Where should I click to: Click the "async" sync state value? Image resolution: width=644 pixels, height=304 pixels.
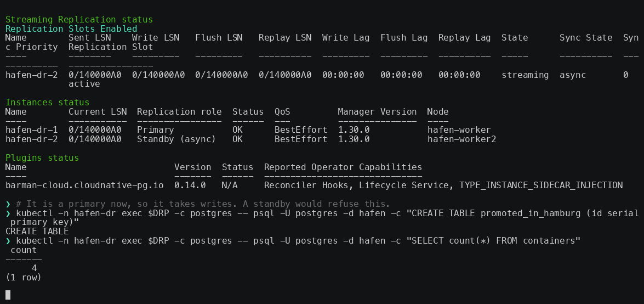coord(573,75)
